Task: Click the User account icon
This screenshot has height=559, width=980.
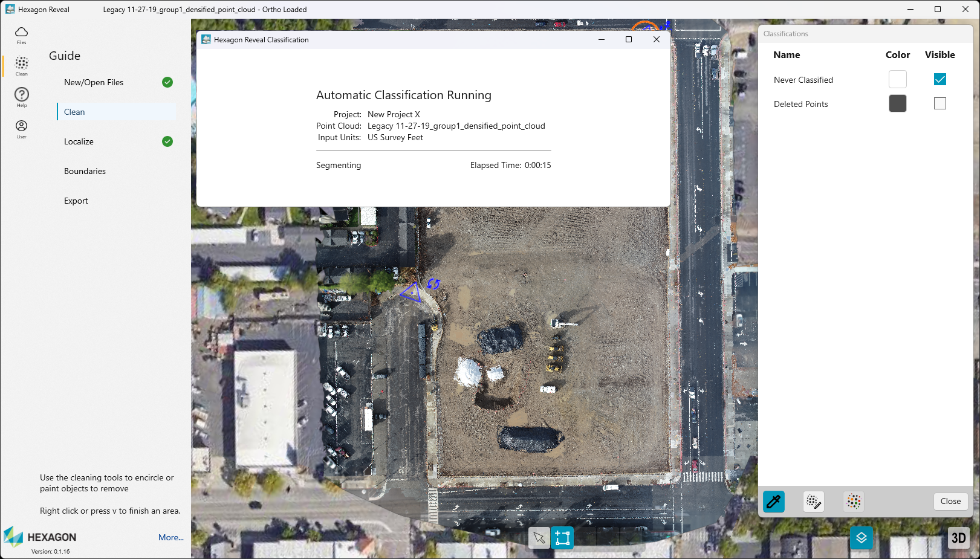Action: (x=22, y=128)
